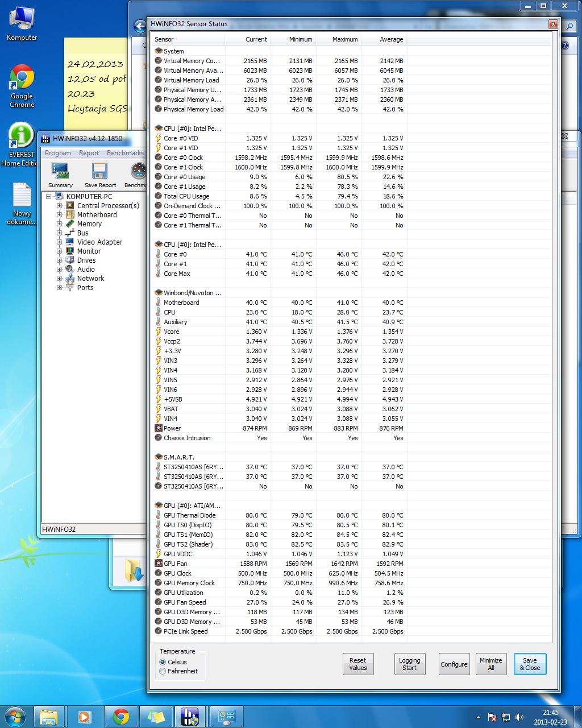
Task: Click the Configure button
Action: [x=454, y=664]
